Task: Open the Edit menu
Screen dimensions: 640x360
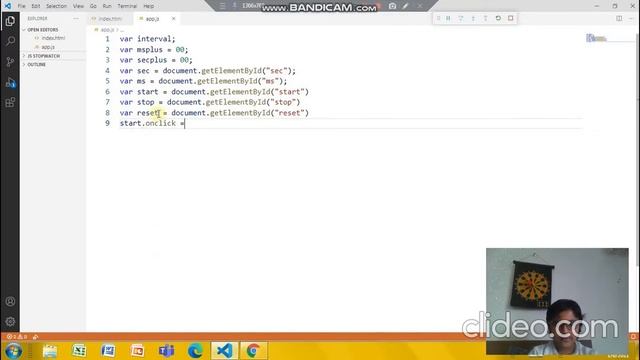Action: (36, 6)
